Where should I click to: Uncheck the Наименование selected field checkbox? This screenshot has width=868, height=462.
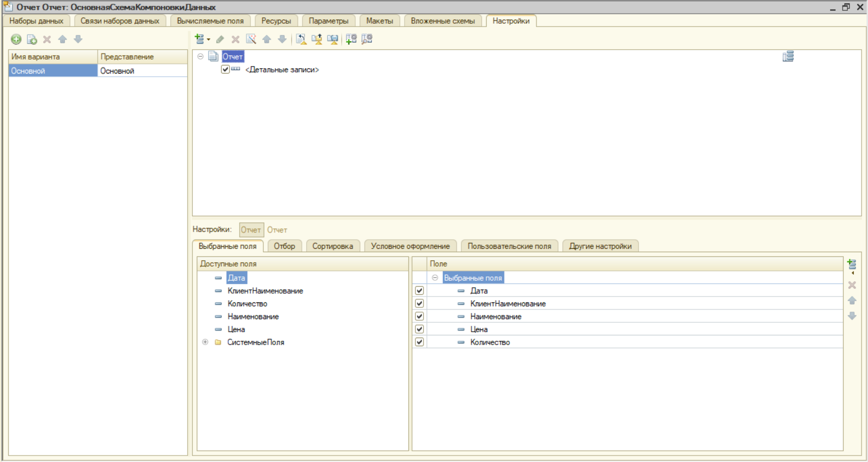[x=419, y=316]
